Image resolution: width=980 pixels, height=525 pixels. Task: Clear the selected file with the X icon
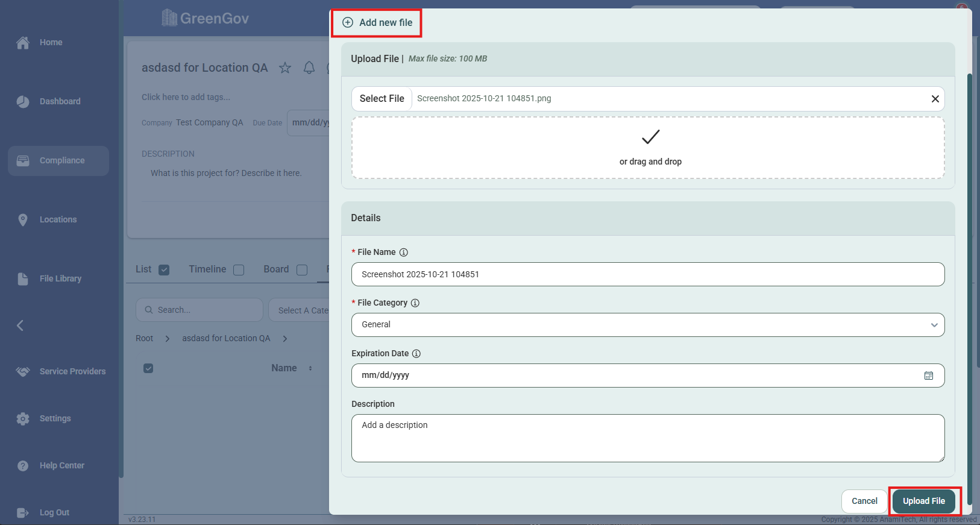pos(935,99)
